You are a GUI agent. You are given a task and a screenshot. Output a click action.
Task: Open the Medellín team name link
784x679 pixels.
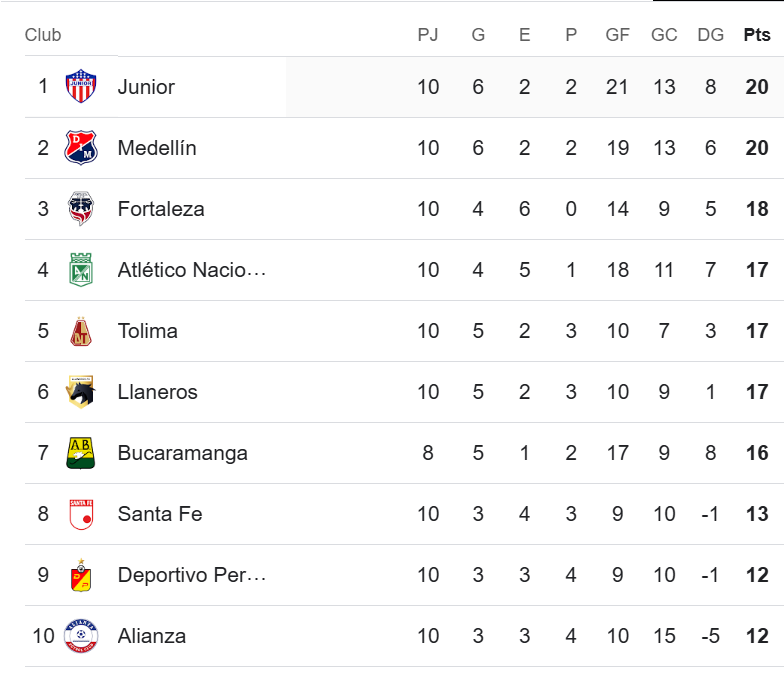pos(157,148)
